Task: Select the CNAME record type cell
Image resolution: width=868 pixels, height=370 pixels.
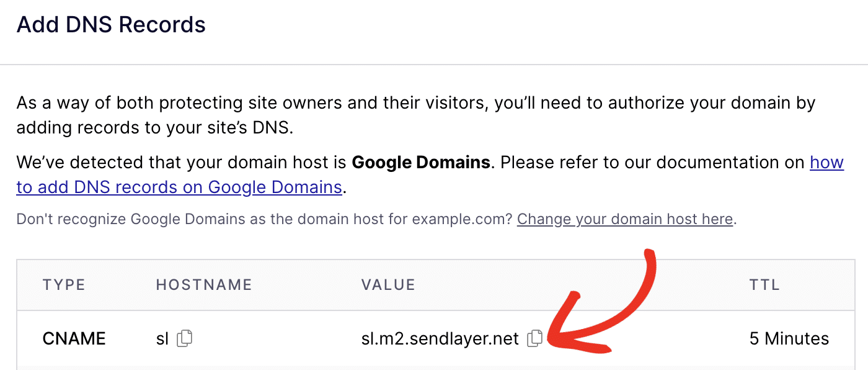Action: (x=74, y=338)
